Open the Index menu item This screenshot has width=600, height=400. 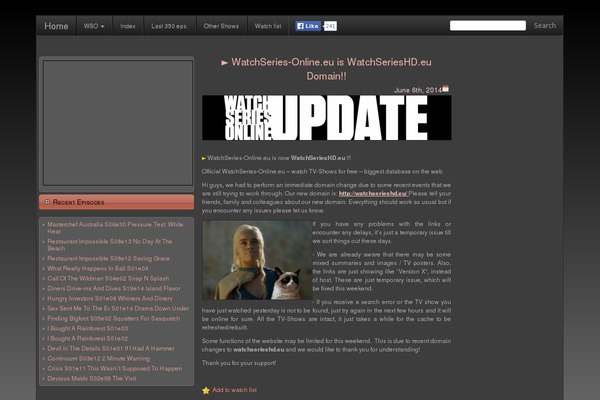click(128, 26)
